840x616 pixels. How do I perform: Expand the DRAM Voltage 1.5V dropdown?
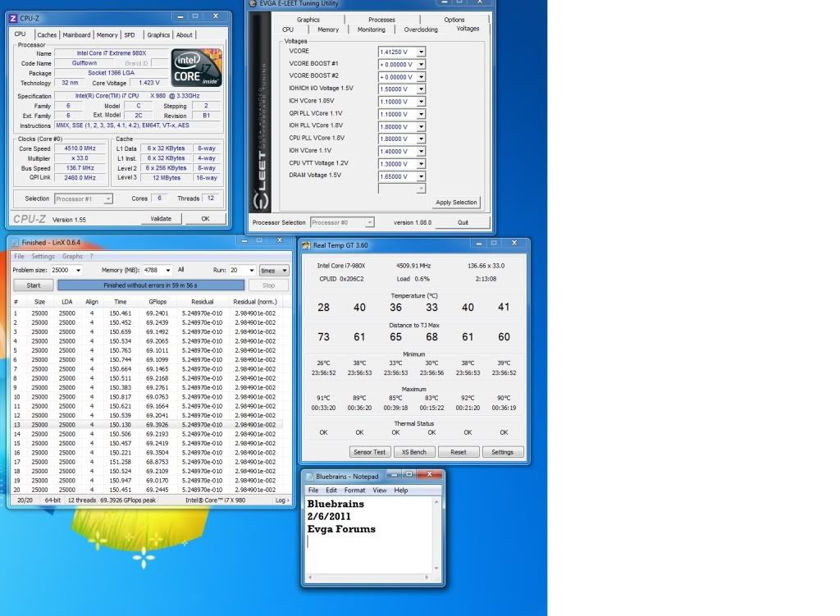[421, 176]
